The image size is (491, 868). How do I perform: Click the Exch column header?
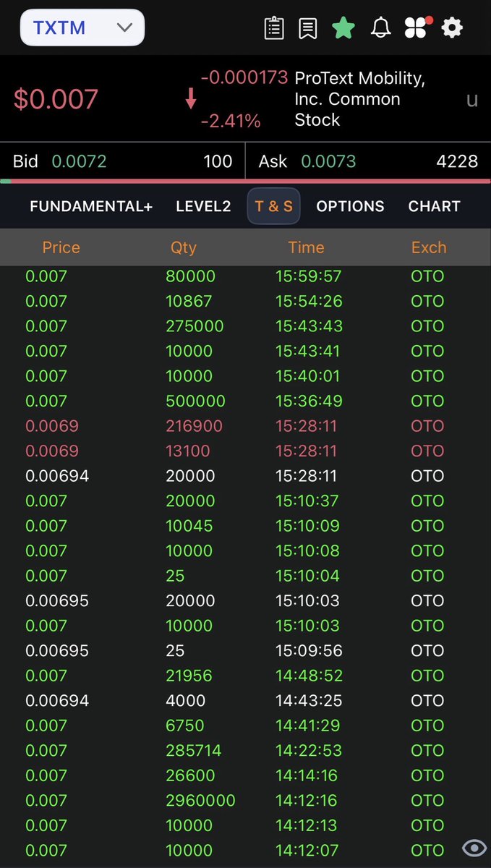pyautogui.click(x=429, y=247)
